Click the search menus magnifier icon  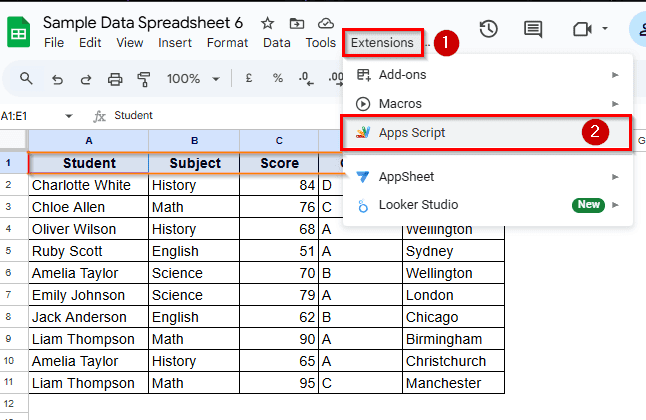(26, 78)
